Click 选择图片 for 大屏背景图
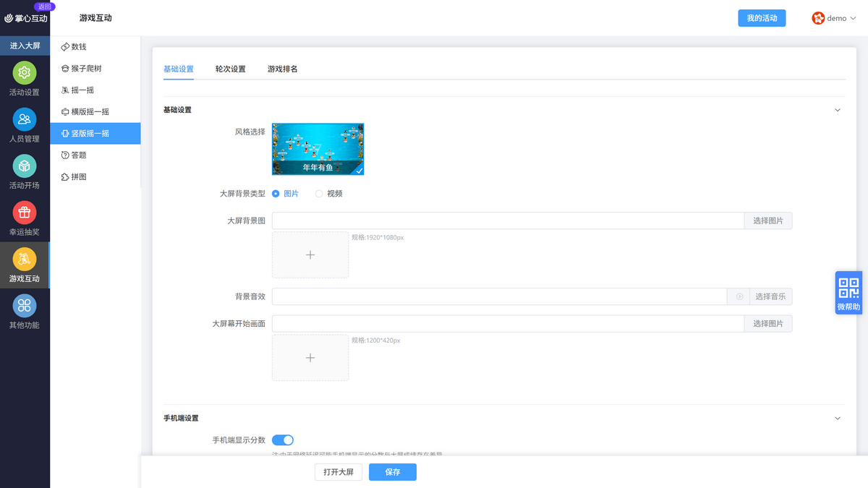 point(768,221)
